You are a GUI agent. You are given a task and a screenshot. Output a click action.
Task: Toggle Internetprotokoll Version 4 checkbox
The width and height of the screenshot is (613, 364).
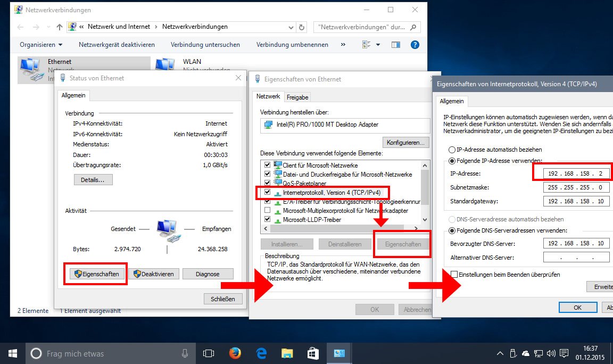pyautogui.click(x=268, y=192)
